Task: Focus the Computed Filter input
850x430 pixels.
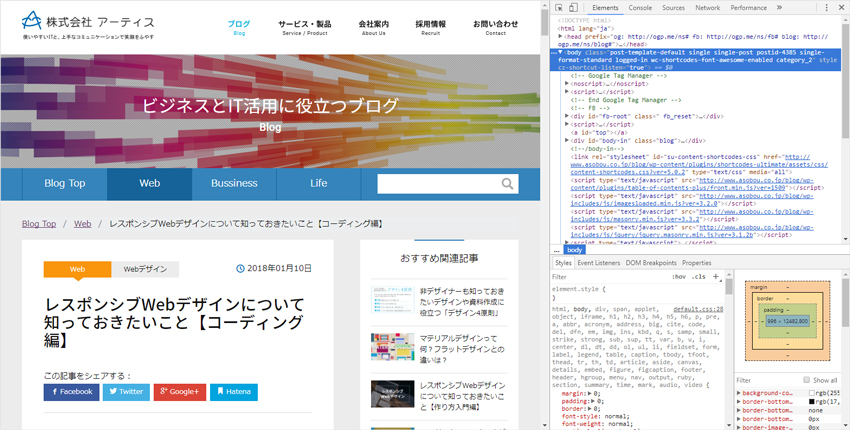Action: tap(767, 380)
